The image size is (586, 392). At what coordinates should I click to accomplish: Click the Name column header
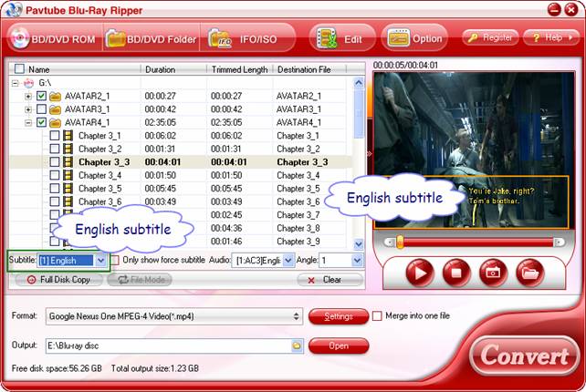click(x=39, y=69)
